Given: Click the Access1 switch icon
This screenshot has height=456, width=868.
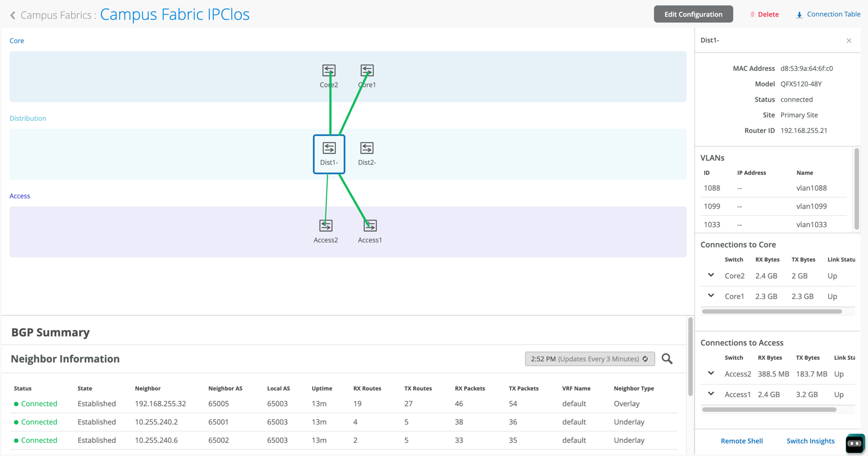Looking at the screenshot, I should click(x=370, y=226).
